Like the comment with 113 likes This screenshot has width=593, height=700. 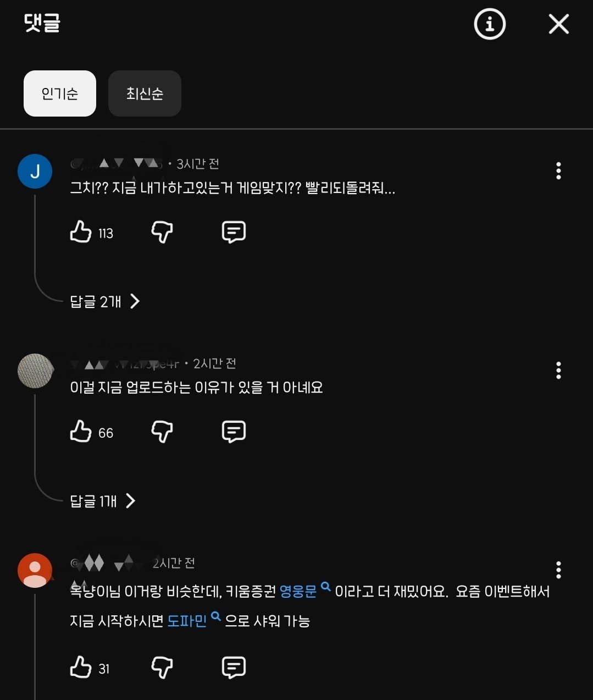[81, 232]
